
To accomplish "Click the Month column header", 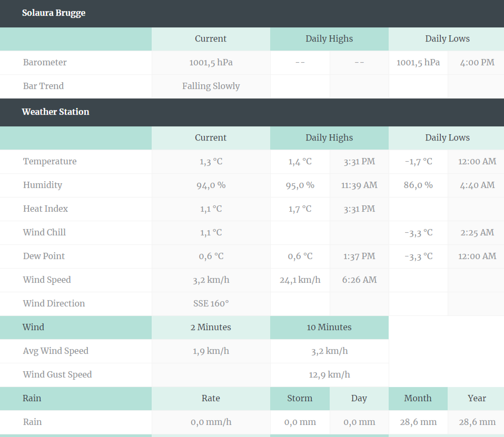I will pos(418,398).
